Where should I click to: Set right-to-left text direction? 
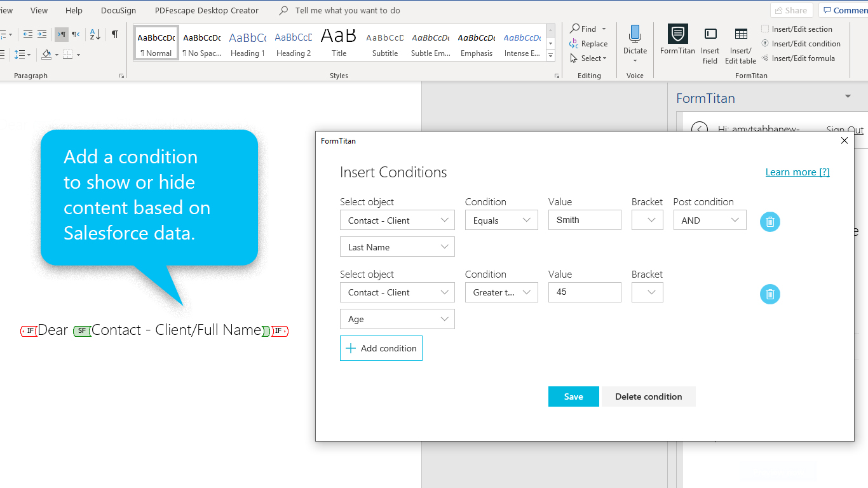pyautogui.click(x=76, y=34)
